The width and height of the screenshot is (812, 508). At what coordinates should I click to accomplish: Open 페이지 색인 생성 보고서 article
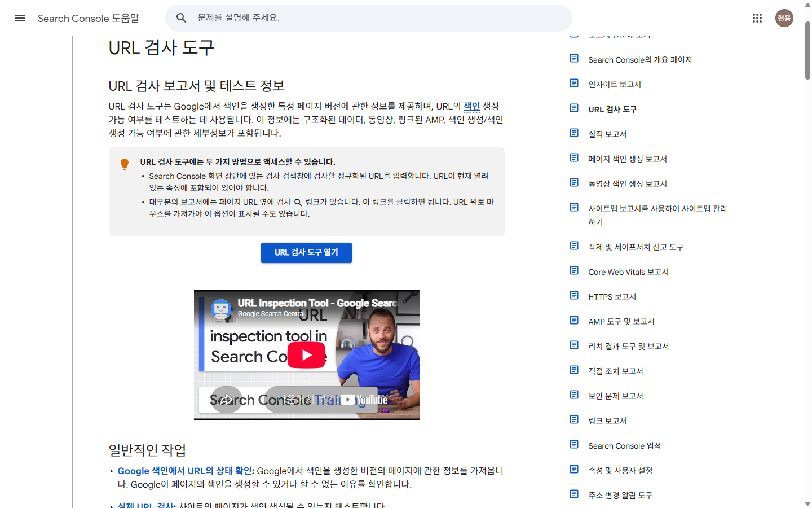tap(628, 159)
